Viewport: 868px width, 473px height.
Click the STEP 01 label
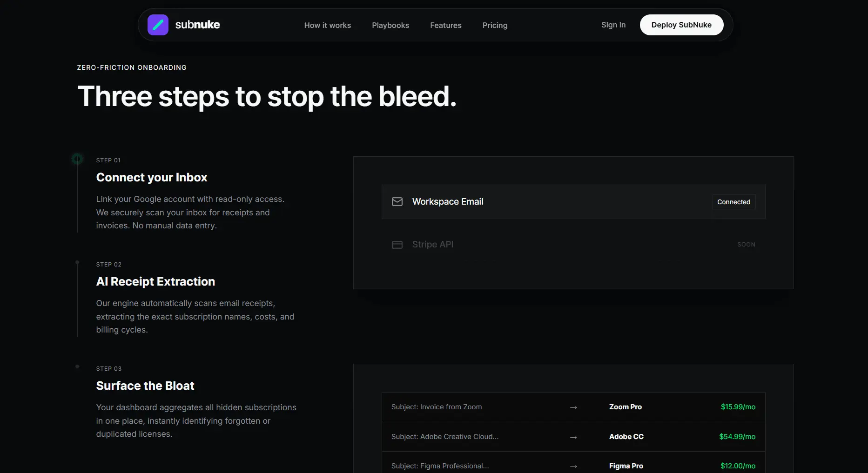coord(108,160)
